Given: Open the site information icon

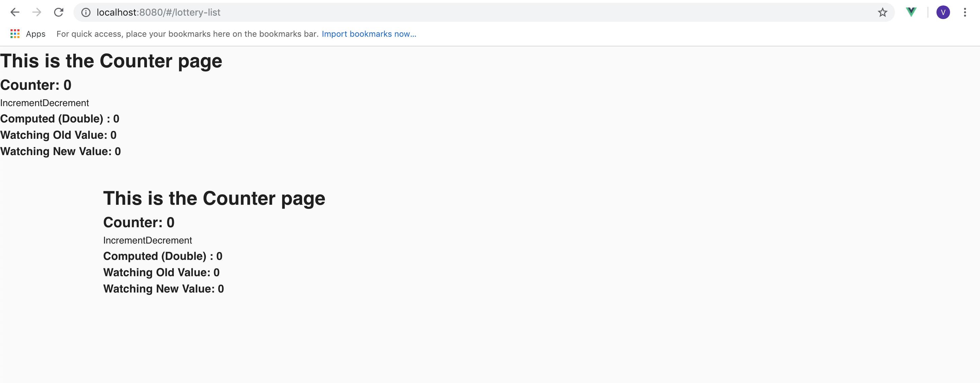Looking at the screenshot, I should [86, 13].
